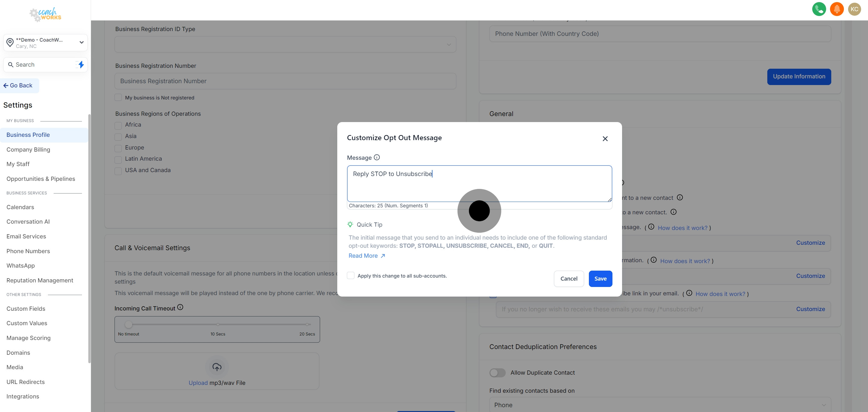Screen dimensions: 868x412
Task: Click the Incoming Call Timeout slider handle
Action: click(128, 324)
